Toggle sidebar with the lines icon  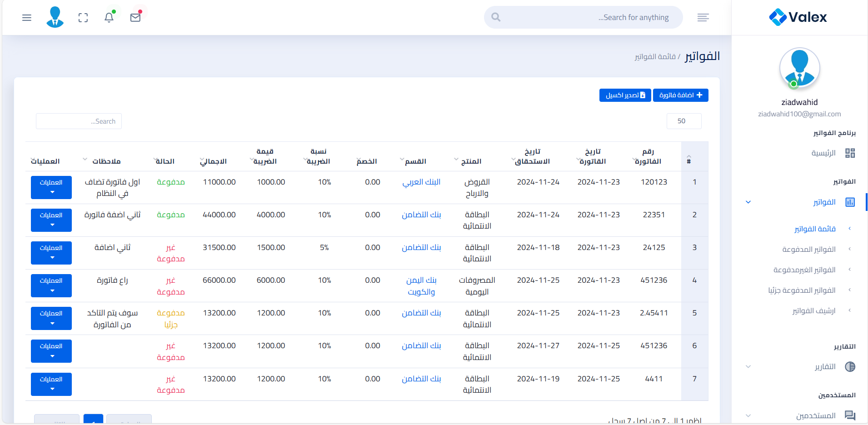click(703, 18)
